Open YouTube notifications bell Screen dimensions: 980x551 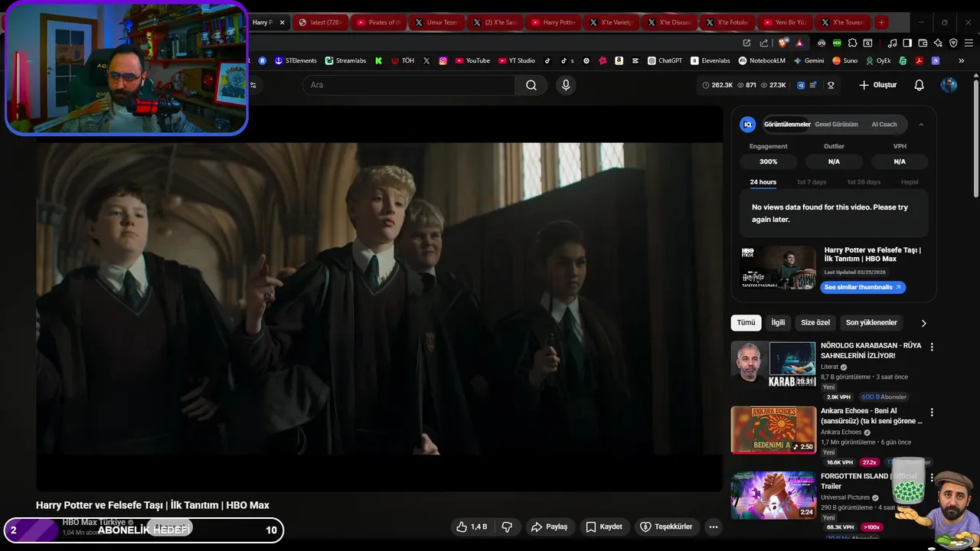tap(920, 85)
